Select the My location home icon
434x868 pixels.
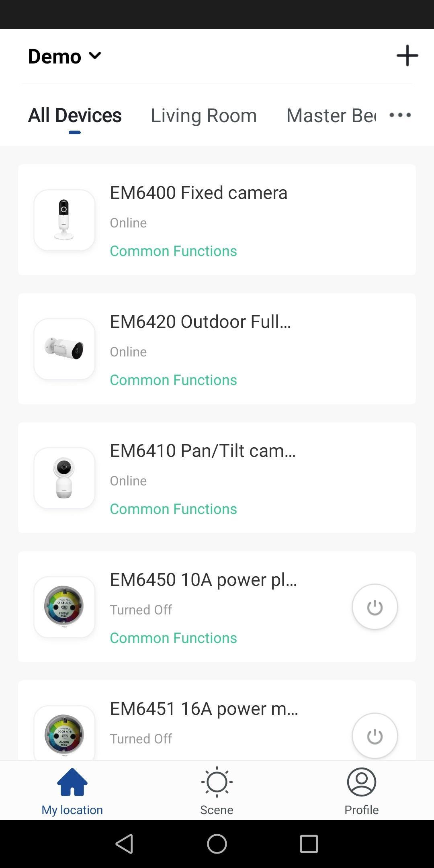tap(72, 782)
